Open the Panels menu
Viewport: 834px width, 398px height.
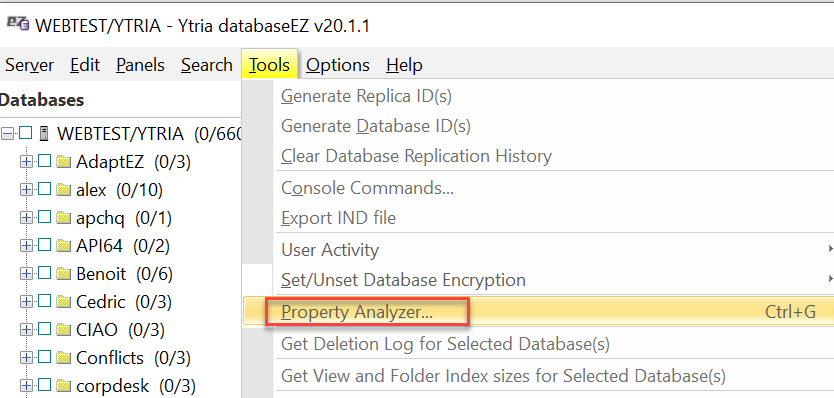tap(140, 65)
